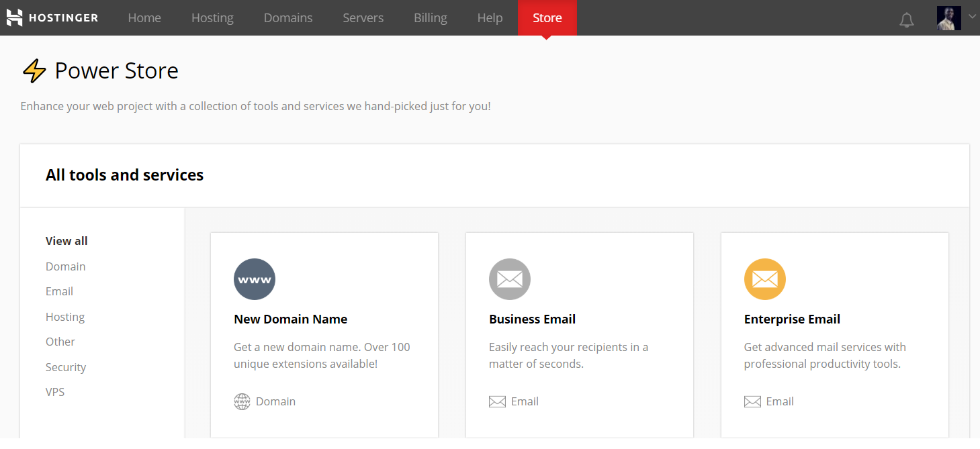Click the orange envelope icon on Enterprise Email
980x449 pixels.
point(765,279)
